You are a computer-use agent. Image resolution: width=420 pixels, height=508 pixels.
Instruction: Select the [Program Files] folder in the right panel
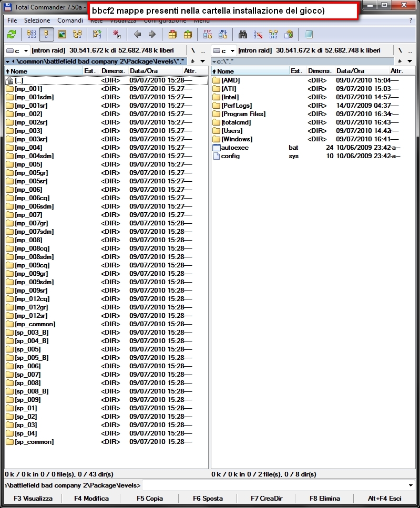tap(313, 113)
